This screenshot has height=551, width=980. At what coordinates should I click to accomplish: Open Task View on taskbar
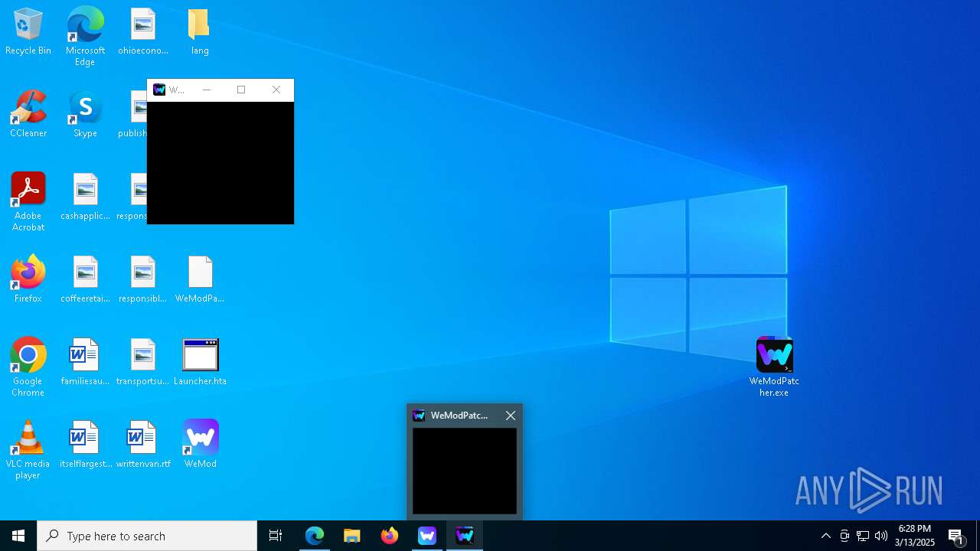coord(276,536)
